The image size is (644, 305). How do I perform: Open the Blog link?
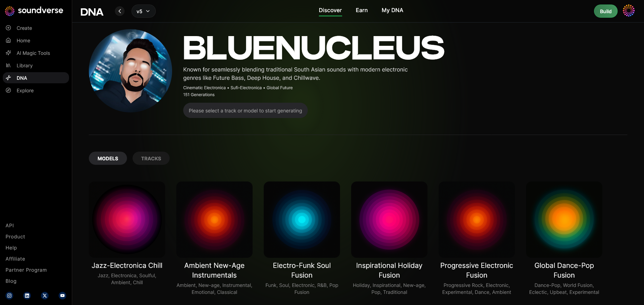[11, 281]
